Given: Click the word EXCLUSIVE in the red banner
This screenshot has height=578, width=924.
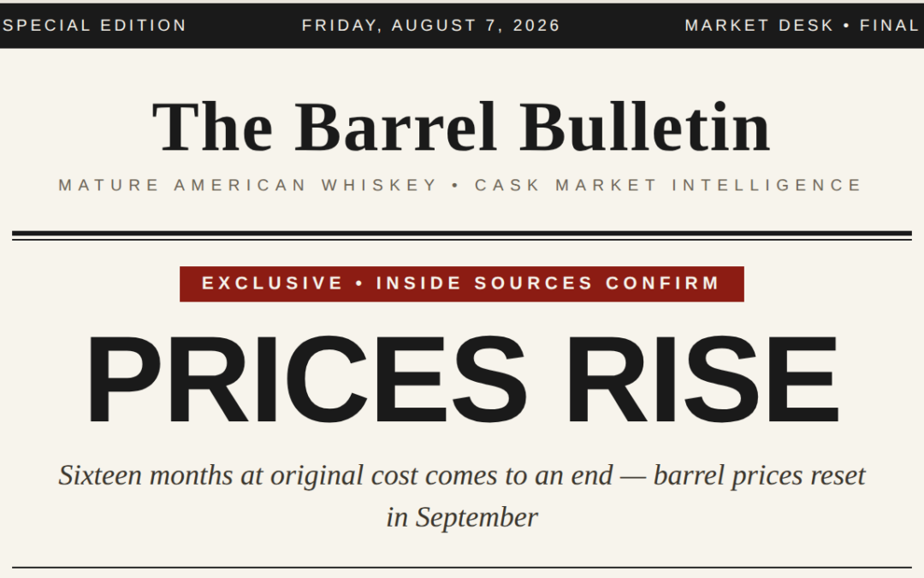Looking at the screenshot, I should pos(272,283).
